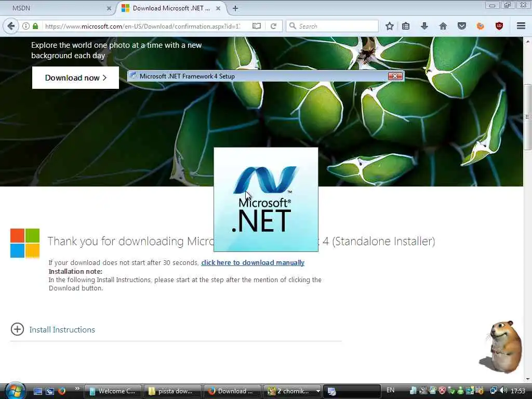Close the Download Microsoft .NET tab
Viewport: 532px width, 399px height.
(x=218, y=8)
